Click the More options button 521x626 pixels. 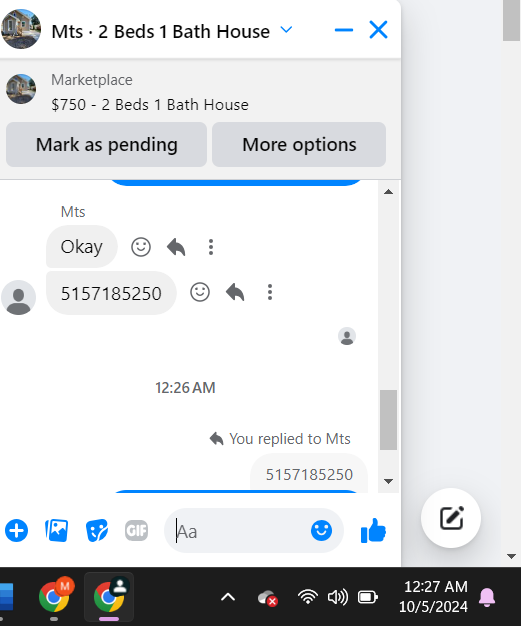[299, 145]
